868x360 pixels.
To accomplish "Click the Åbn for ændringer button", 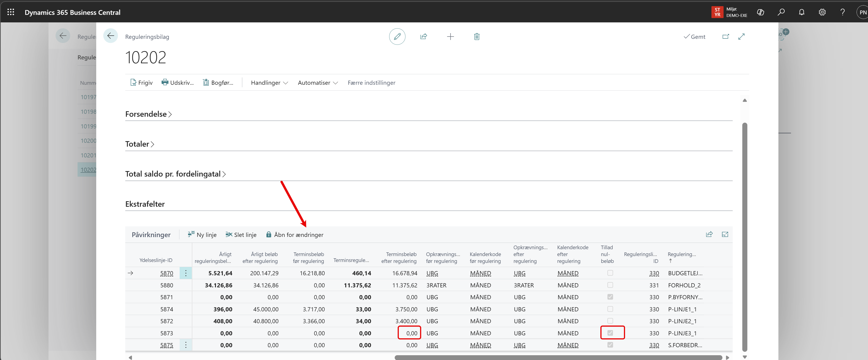I will click(x=295, y=235).
